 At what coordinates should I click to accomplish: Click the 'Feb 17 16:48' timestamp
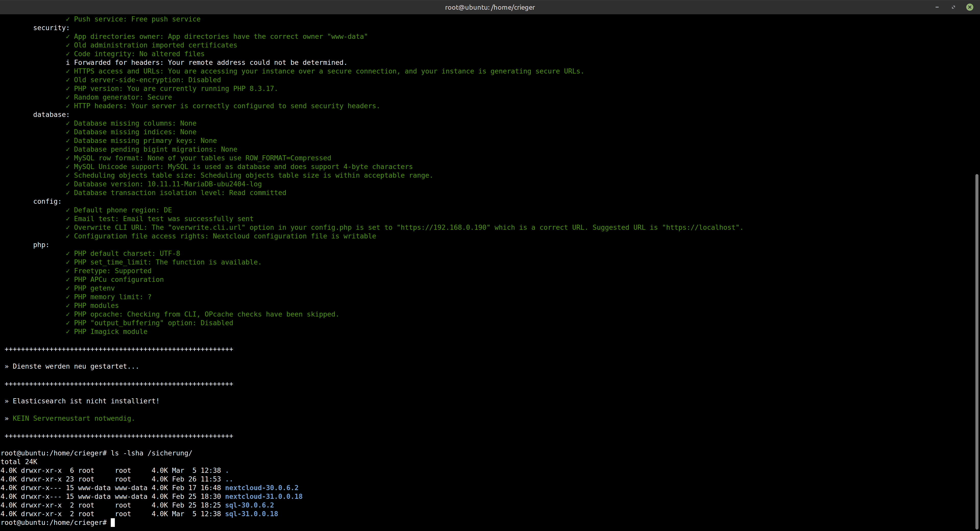[x=196, y=488]
